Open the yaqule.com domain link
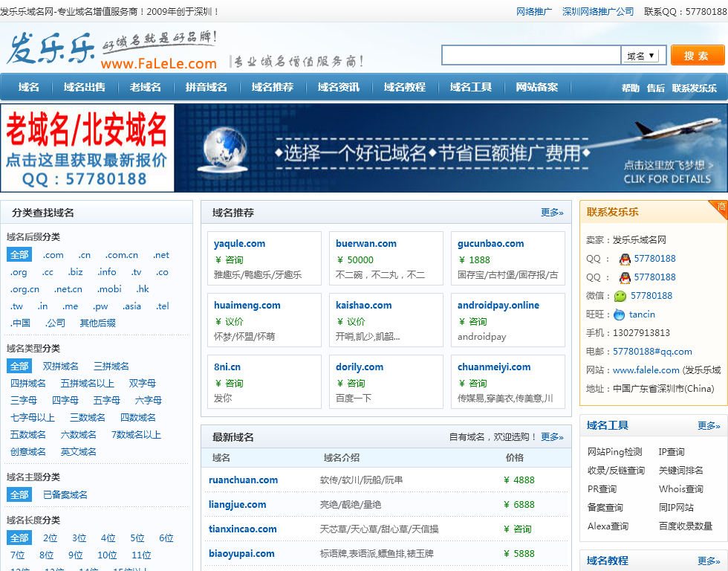728x571 pixels. (239, 244)
